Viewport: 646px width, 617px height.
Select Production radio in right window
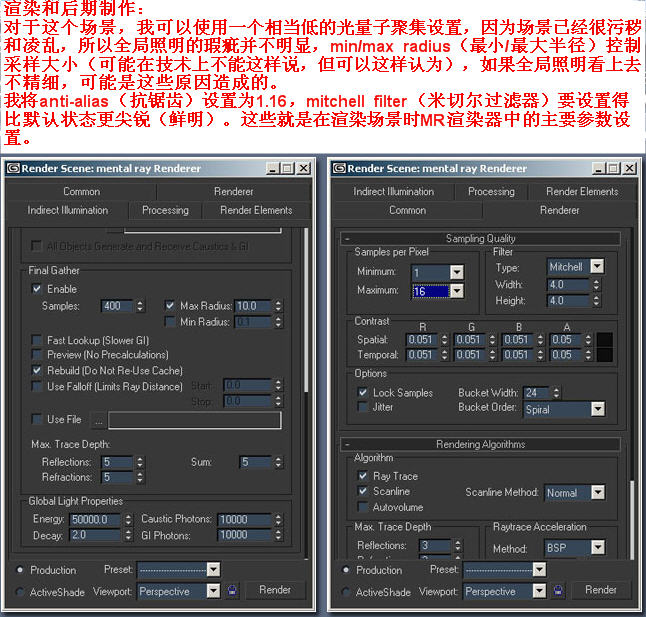[346, 570]
